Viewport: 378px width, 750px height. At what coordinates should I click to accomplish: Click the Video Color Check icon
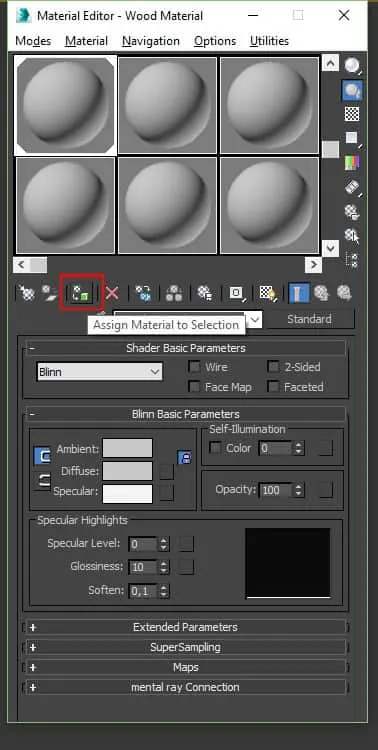pos(352,163)
